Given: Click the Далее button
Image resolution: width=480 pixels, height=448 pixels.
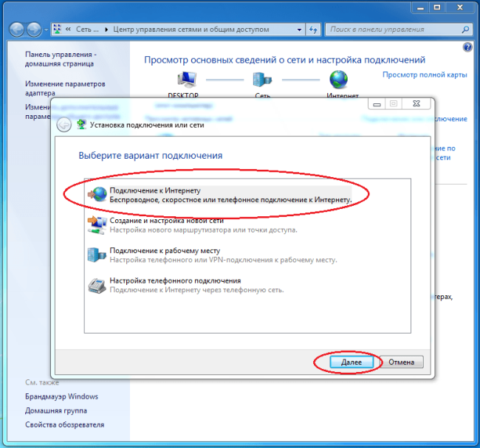Looking at the screenshot, I should 352,362.
